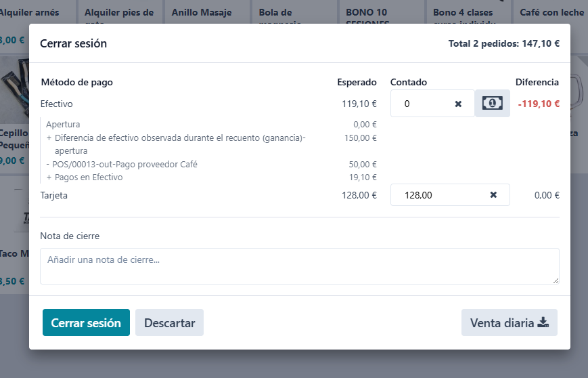Choose the Anillo Masaje product tile

pos(202,12)
